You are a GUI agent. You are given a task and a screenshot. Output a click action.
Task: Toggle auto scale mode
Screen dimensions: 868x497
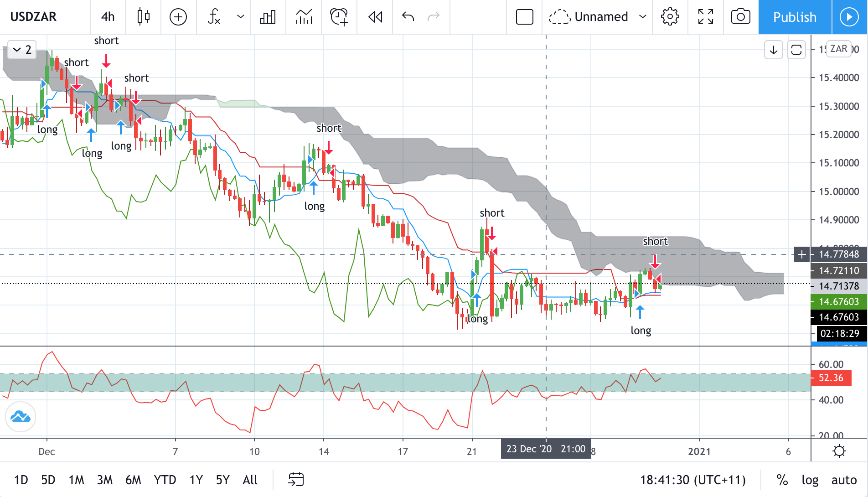844,480
